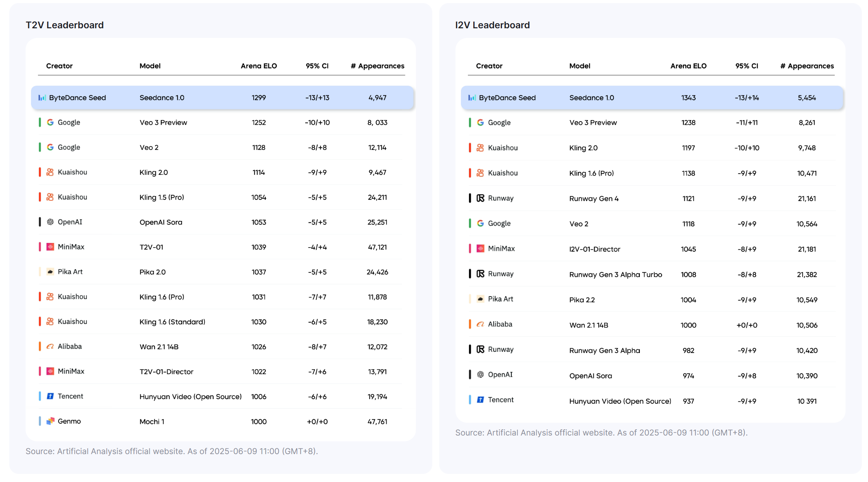
Task: Click the Kuaishou logo beside Kling 2.0 in I2V
Action: 480,148
